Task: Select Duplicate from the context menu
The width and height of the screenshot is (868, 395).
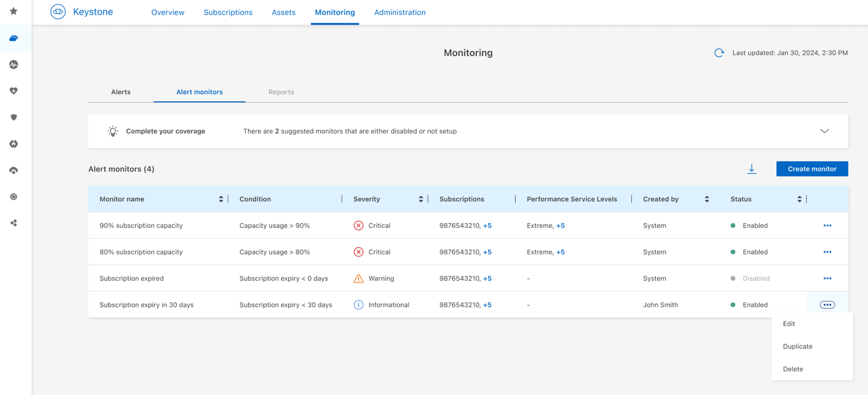Action: click(x=798, y=346)
